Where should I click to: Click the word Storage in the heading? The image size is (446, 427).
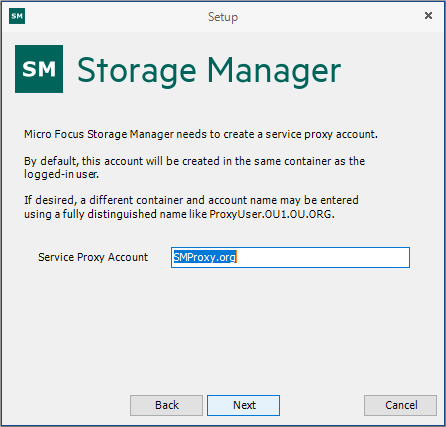[137, 71]
